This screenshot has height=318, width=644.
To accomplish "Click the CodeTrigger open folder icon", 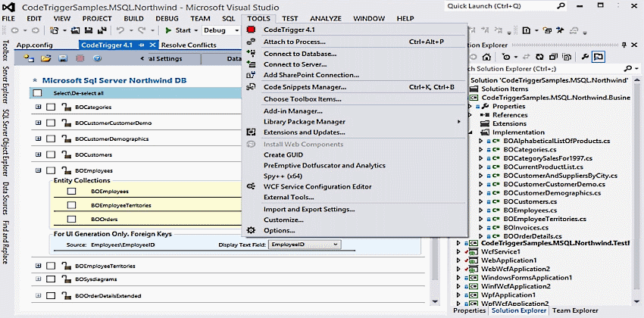I will click(x=45, y=58).
